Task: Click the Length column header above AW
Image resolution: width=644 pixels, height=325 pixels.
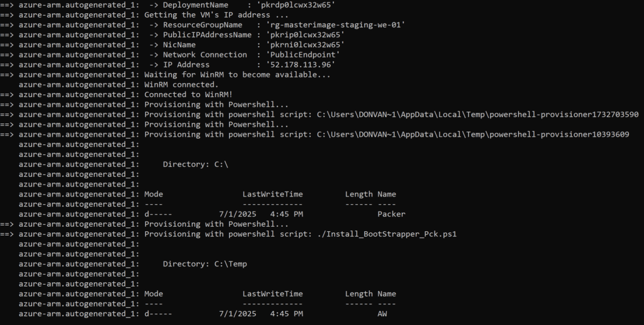Action: tap(358, 294)
